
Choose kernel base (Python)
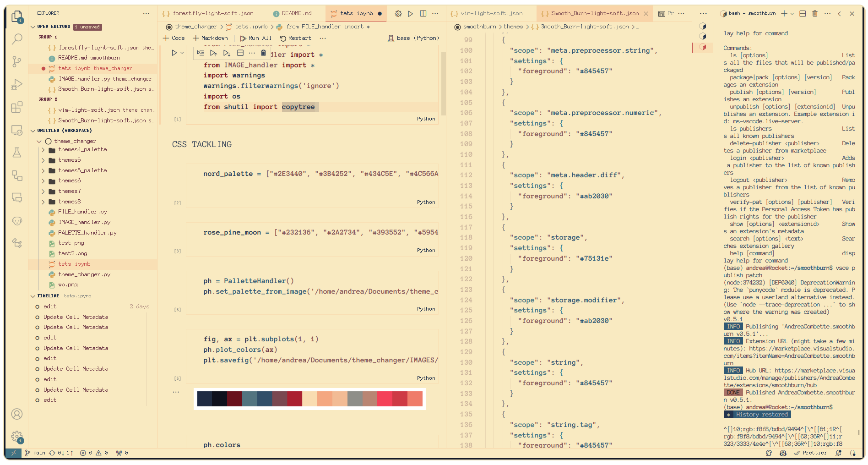413,38
